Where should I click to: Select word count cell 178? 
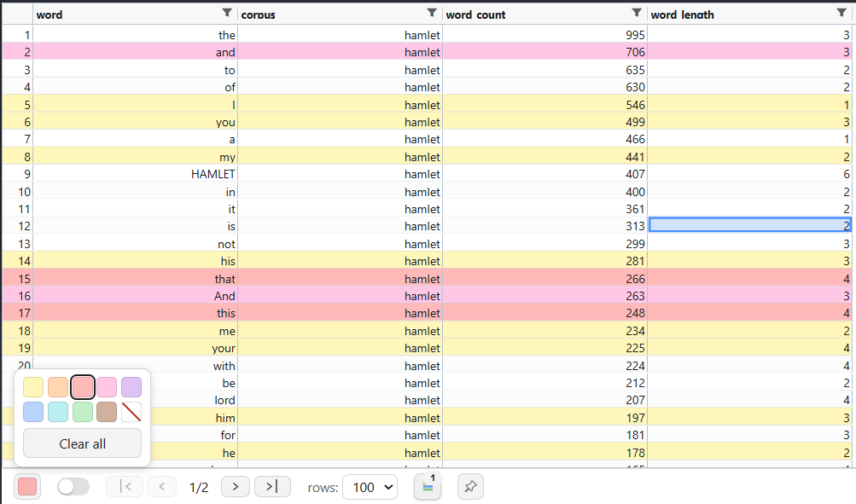pyautogui.click(x=544, y=453)
